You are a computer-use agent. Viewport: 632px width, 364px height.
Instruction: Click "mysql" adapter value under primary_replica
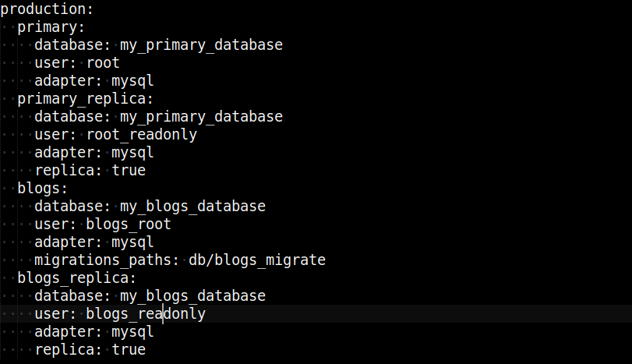pos(132,152)
